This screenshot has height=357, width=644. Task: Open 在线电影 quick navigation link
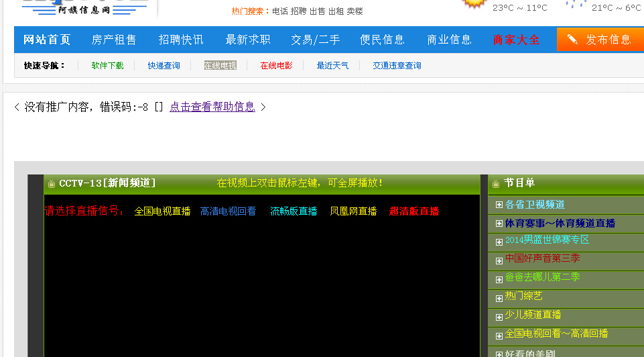276,66
